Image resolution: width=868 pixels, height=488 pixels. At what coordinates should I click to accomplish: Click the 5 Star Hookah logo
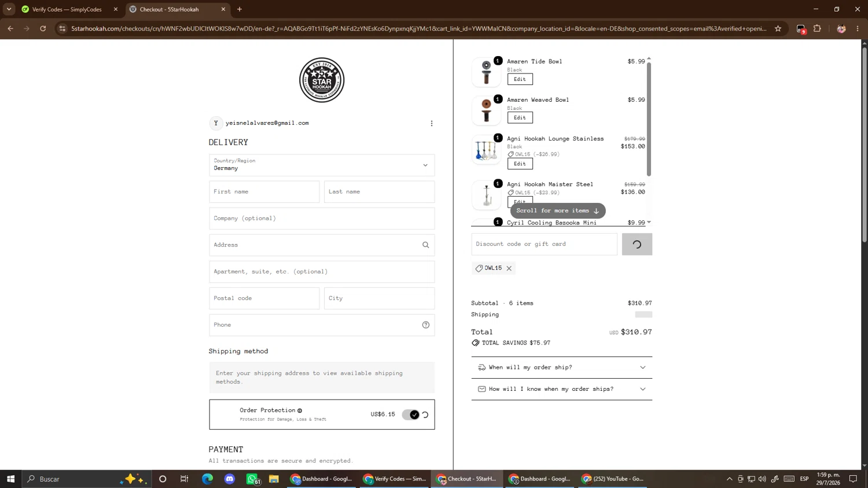click(x=322, y=80)
